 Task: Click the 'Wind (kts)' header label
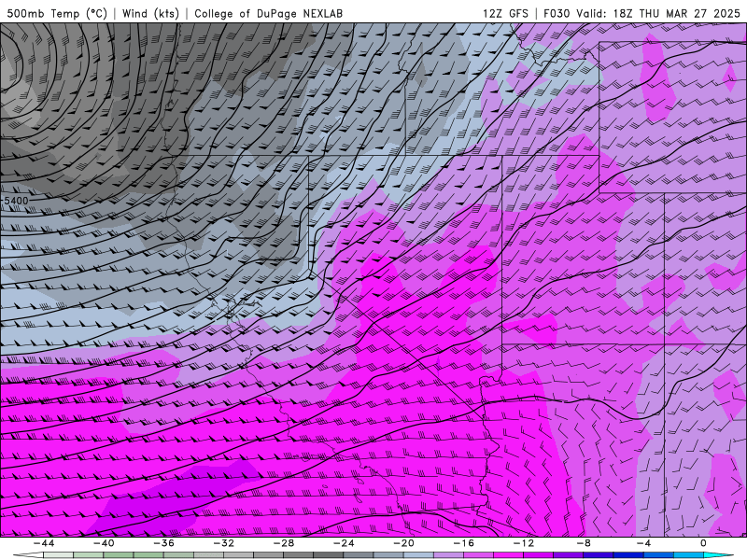pyautogui.click(x=150, y=14)
